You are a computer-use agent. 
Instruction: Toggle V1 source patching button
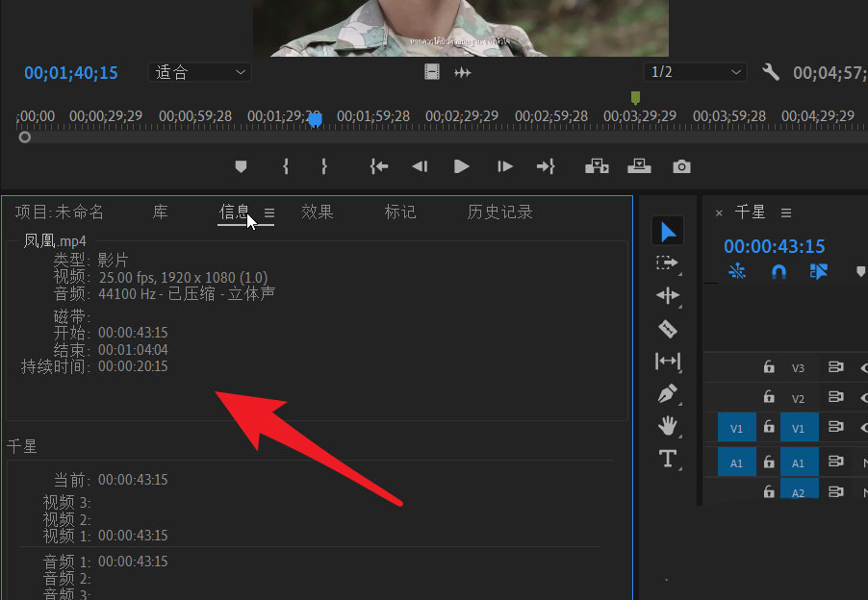click(736, 429)
